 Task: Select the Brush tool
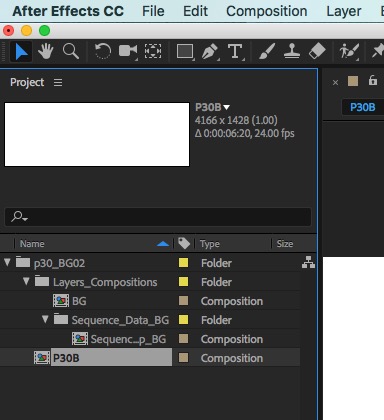click(x=267, y=52)
